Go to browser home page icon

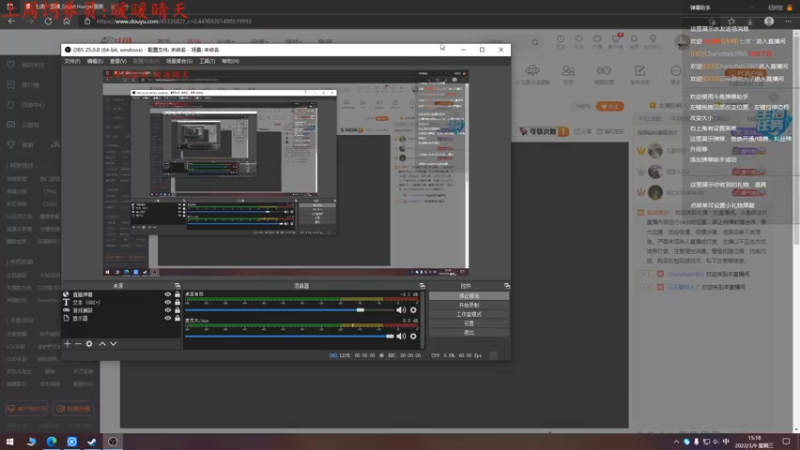click(x=66, y=21)
